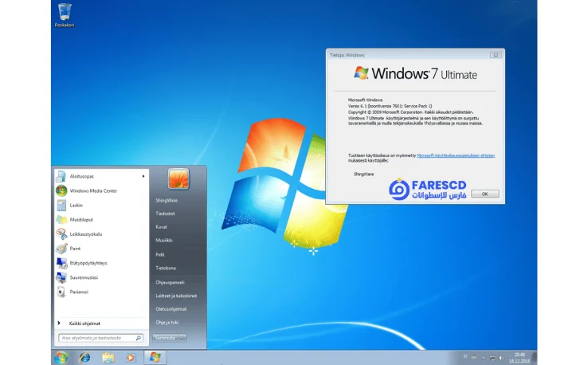The image size is (588, 365).
Task: Click the network tray icon
Action: pos(492,358)
